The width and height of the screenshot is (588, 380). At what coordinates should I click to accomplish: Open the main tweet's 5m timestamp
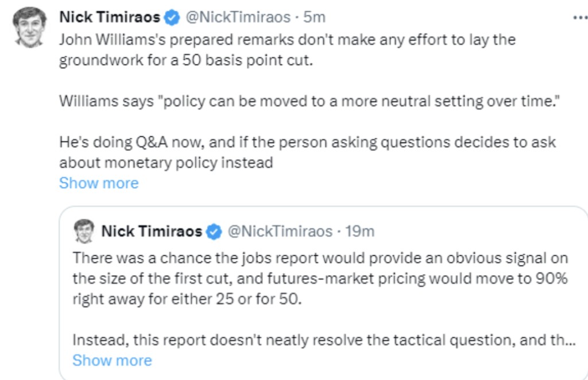tap(315, 18)
